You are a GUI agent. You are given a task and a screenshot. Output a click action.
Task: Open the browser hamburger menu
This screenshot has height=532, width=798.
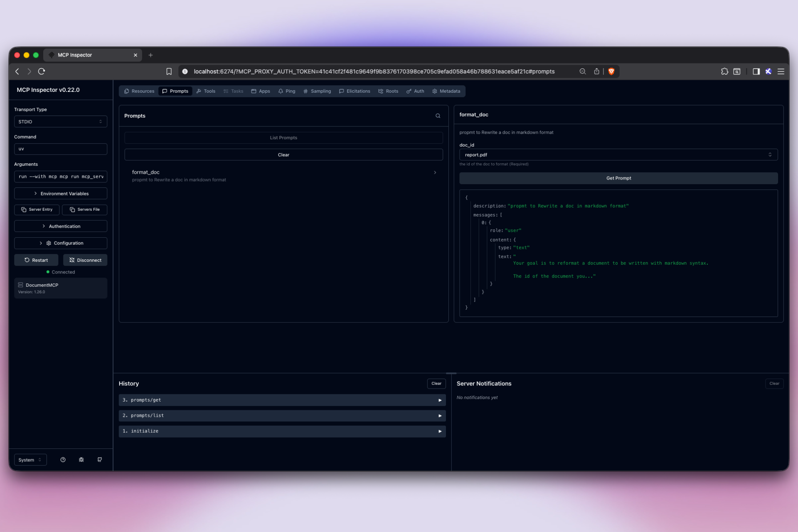click(x=781, y=71)
